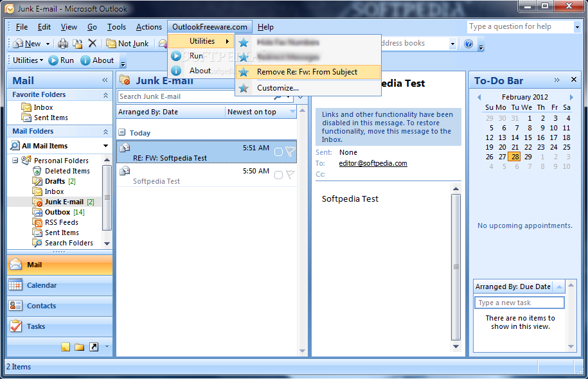
Task: Select Inbox under Favorite Folders
Action: [x=43, y=107]
